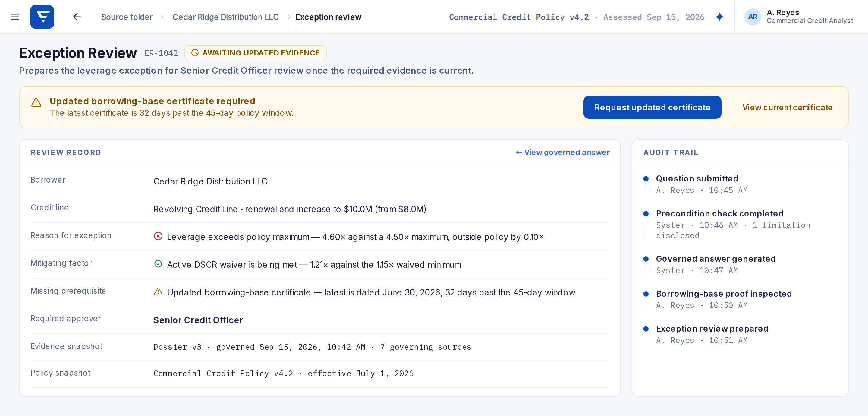Click the Dossier v3 evidence snapshot value
Screen dimensions: 868x416
pos(312,347)
